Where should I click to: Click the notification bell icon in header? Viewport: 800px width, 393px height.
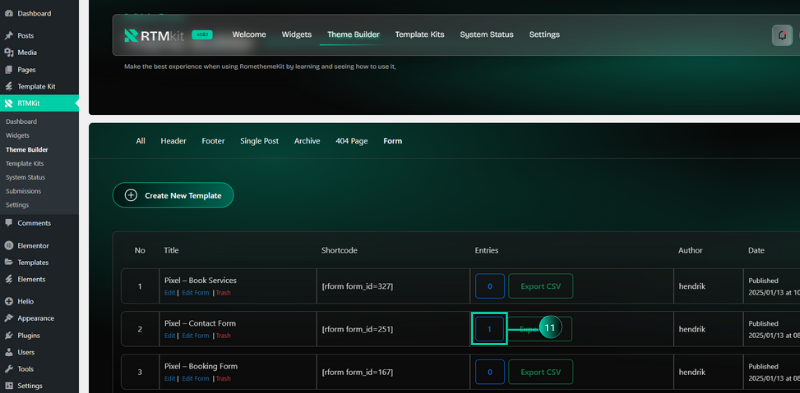(x=782, y=35)
